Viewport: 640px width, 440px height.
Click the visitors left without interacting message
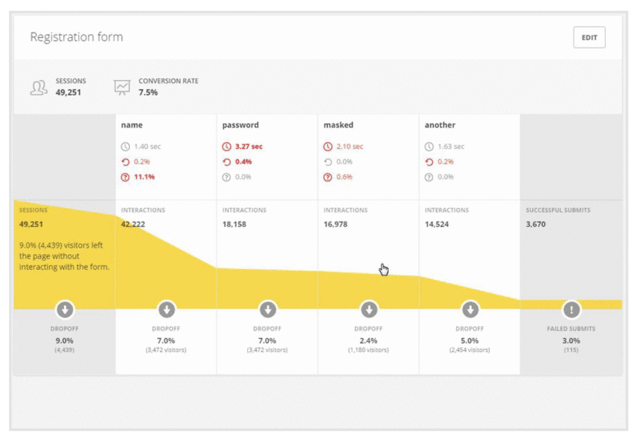(64, 256)
